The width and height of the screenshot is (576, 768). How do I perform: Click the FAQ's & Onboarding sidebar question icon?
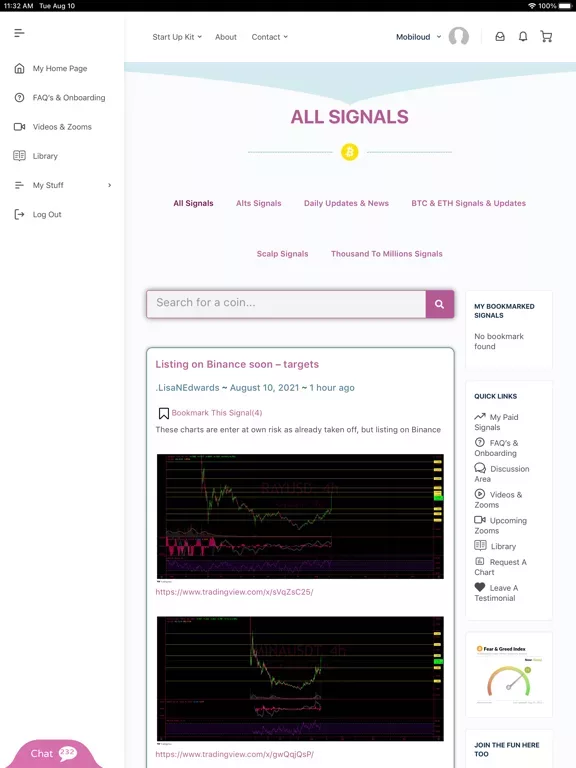(x=19, y=97)
